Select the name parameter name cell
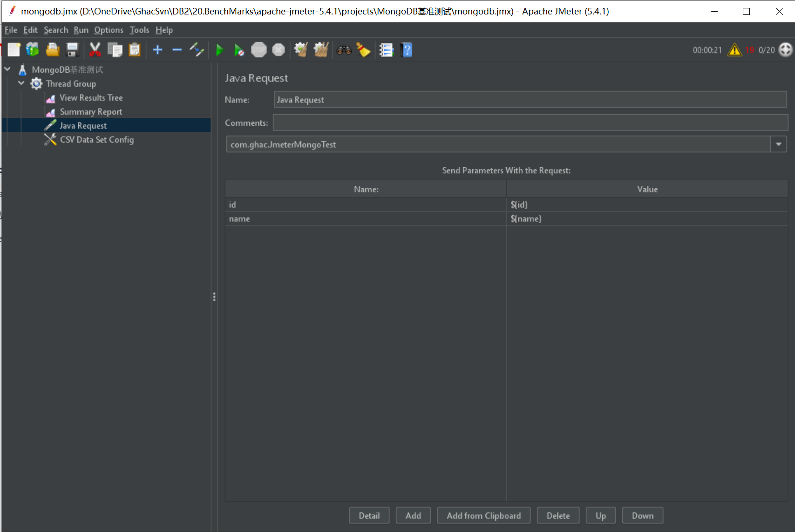This screenshot has height=532, width=795. 366,218
